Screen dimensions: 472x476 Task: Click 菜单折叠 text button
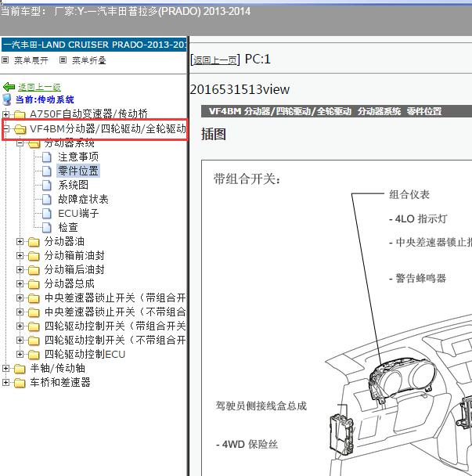(88, 60)
